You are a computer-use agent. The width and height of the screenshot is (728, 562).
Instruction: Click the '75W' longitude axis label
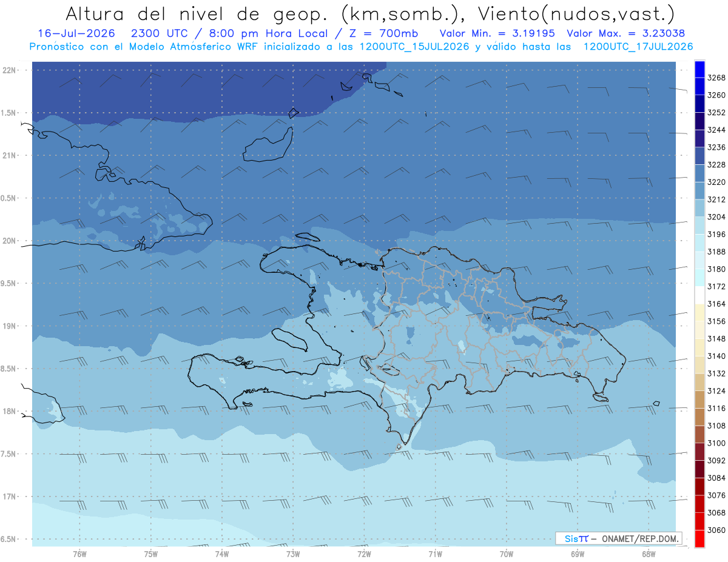[x=150, y=554]
